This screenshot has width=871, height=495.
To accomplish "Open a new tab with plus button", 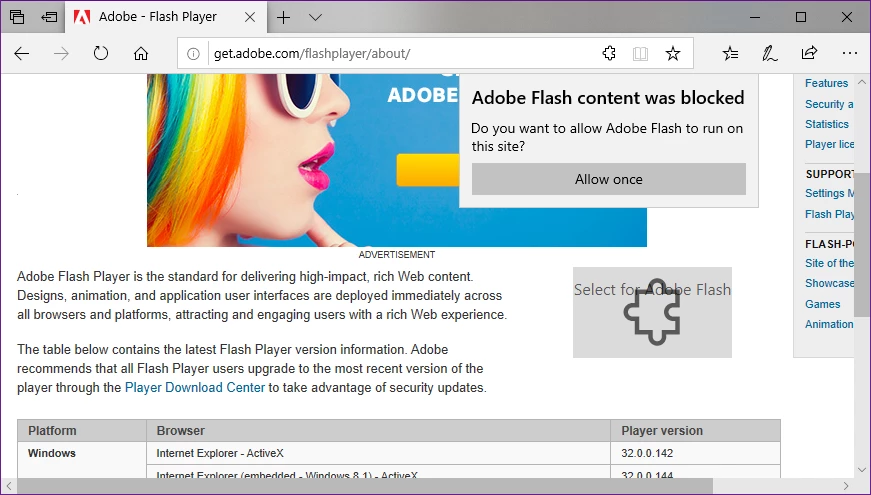I will 283,17.
